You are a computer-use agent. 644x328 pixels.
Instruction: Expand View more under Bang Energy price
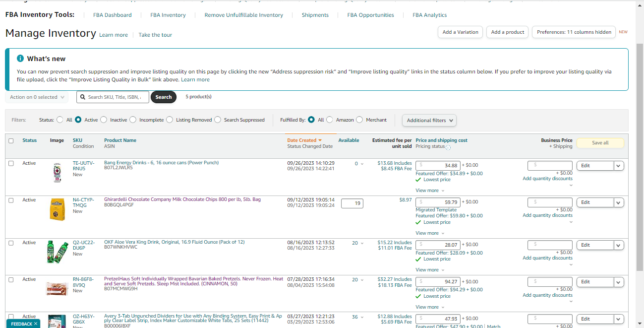[x=430, y=191]
